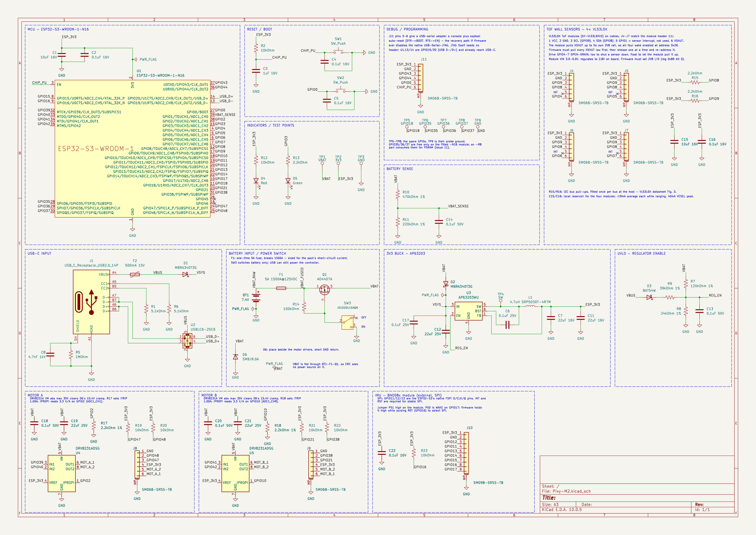Select the 'INDICATORS / TEST POINTS' title
The width and height of the screenshot is (756, 535).
click(271, 125)
